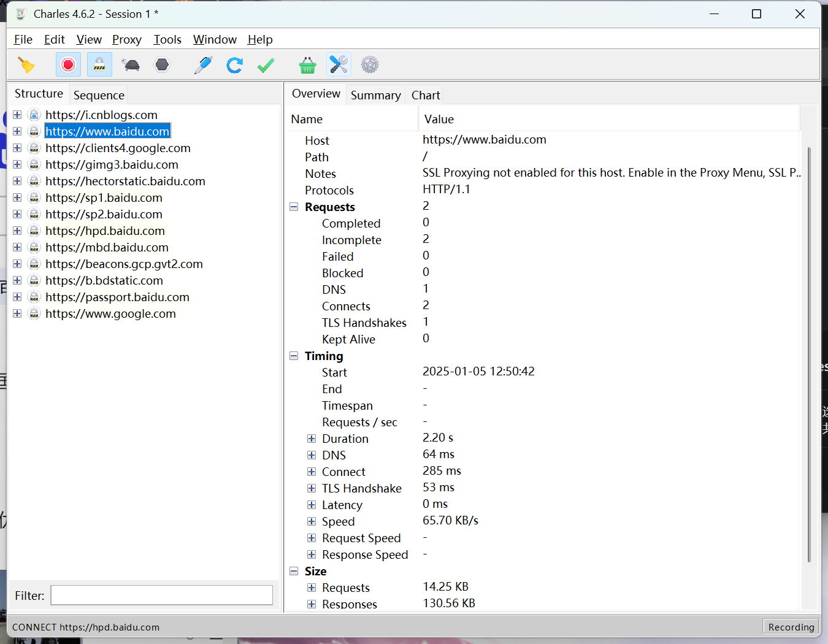Click globe icon beside https://i.cnblogs.com

34,115
